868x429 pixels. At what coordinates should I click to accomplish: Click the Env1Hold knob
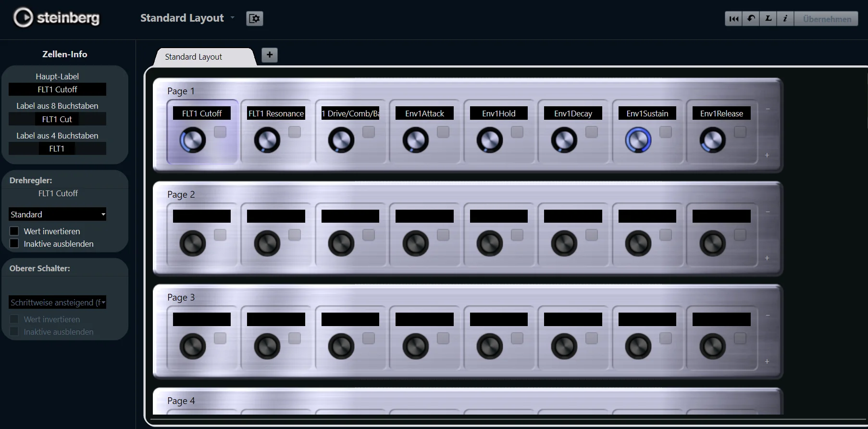(490, 140)
